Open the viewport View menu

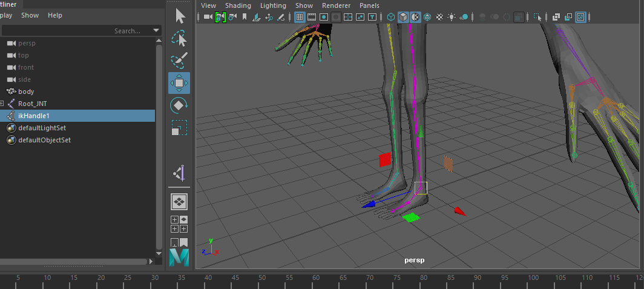coord(208,5)
